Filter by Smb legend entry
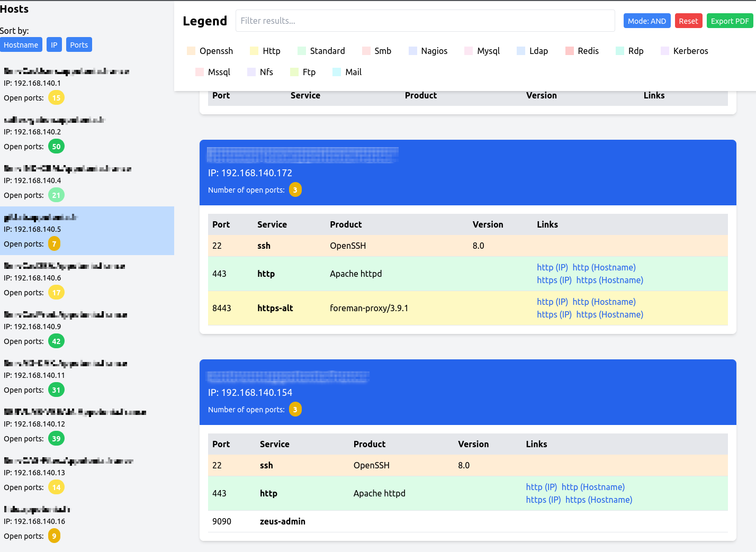Screen dimensions: 756x552 click(x=376, y=51)
